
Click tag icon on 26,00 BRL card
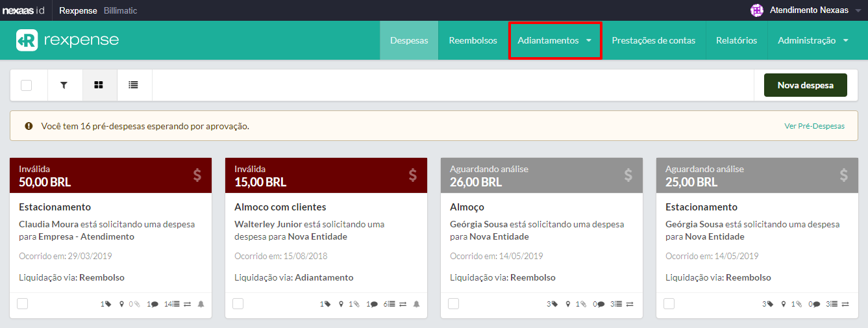(554, 304)
